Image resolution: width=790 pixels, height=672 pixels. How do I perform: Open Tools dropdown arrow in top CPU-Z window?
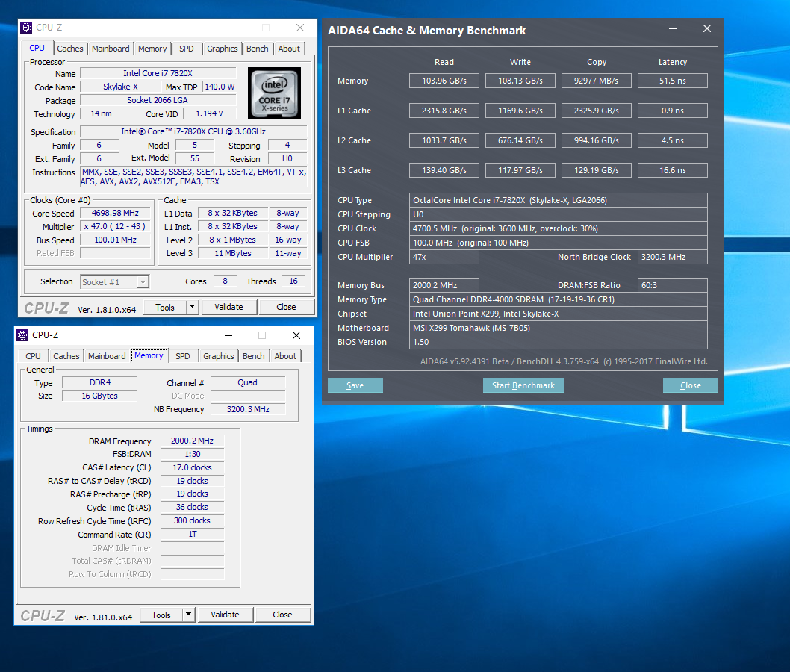tap(193, 307)
